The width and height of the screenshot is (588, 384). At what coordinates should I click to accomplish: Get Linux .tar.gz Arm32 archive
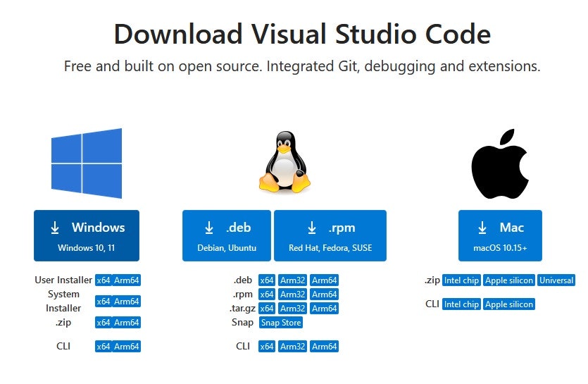click(x=292, y=308)
